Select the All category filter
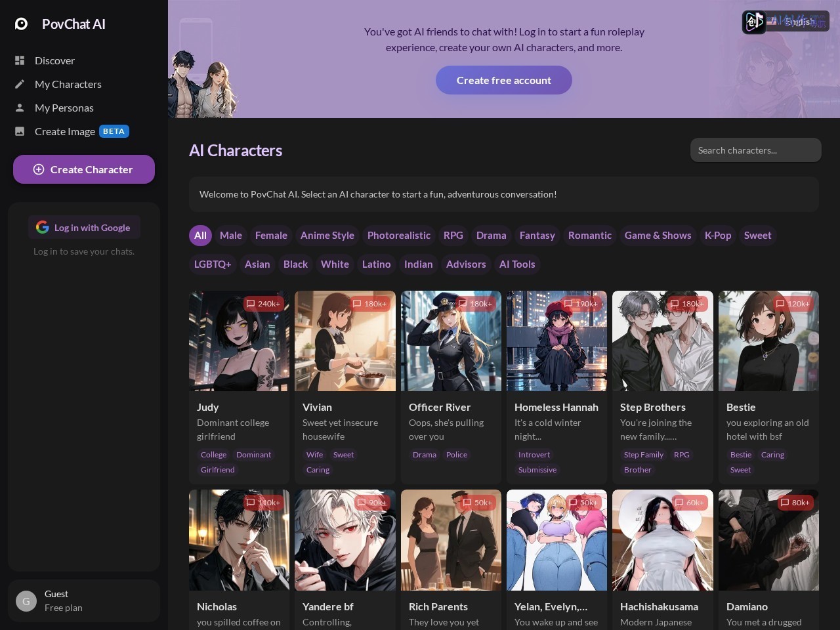The height and width of the screenshot is (630, 840). pyautogui.click(x=200, y=235)
